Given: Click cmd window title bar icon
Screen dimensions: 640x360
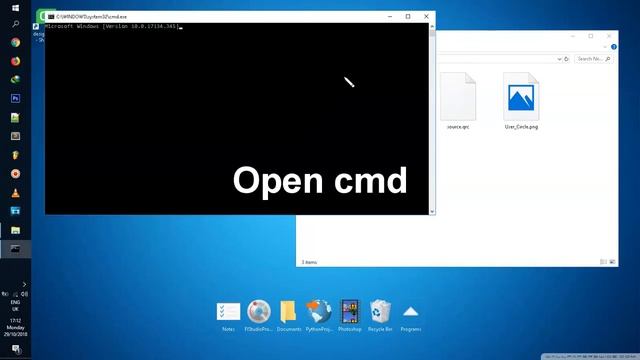Looking at the screenshot, I should click(51, 17).
